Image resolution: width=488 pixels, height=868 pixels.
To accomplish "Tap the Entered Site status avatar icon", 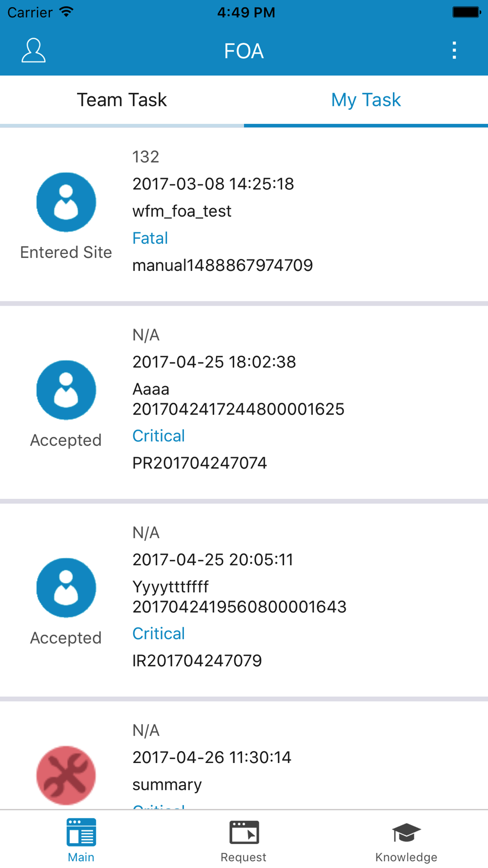I will pyautogui.click(x=66, y=202).
